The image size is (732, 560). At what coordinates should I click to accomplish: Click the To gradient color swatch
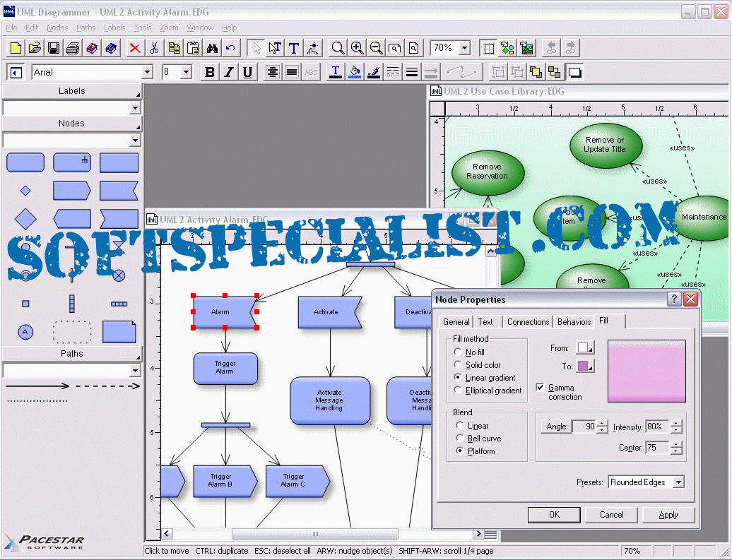point(586,366)
